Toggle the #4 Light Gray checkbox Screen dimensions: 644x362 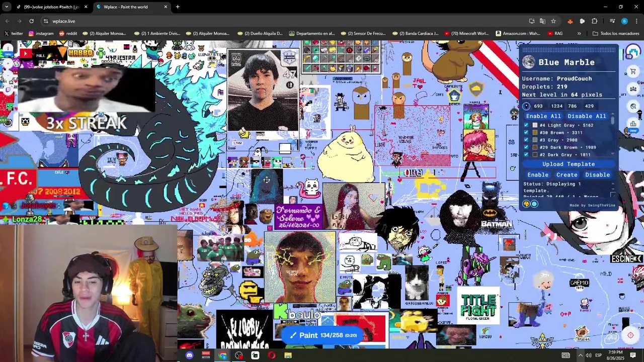click(x=526, y=125)
